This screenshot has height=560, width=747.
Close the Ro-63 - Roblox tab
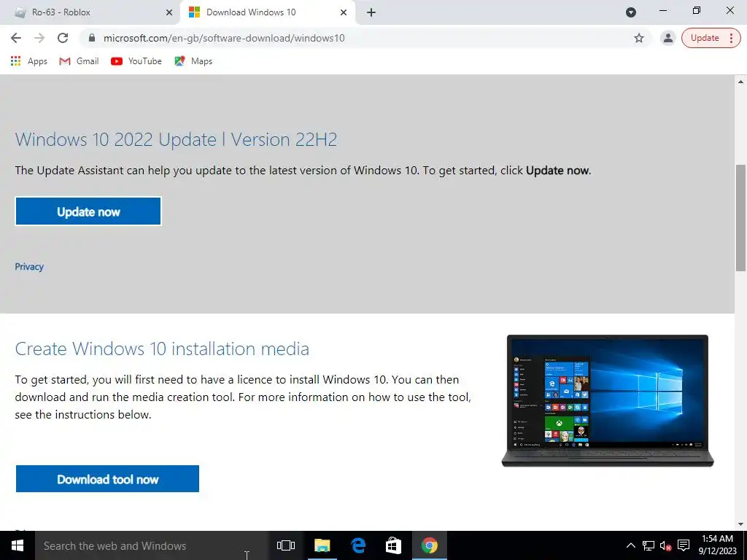[x=169, y=12]
